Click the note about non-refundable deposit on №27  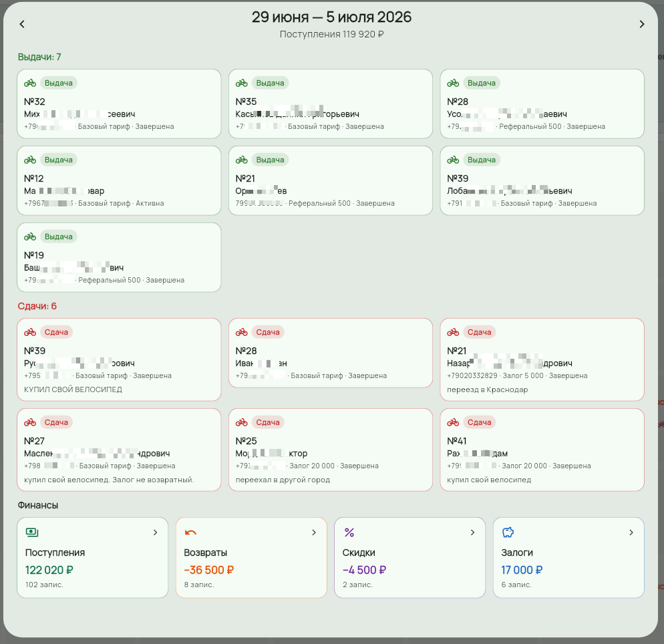click(x=109, y=480)
